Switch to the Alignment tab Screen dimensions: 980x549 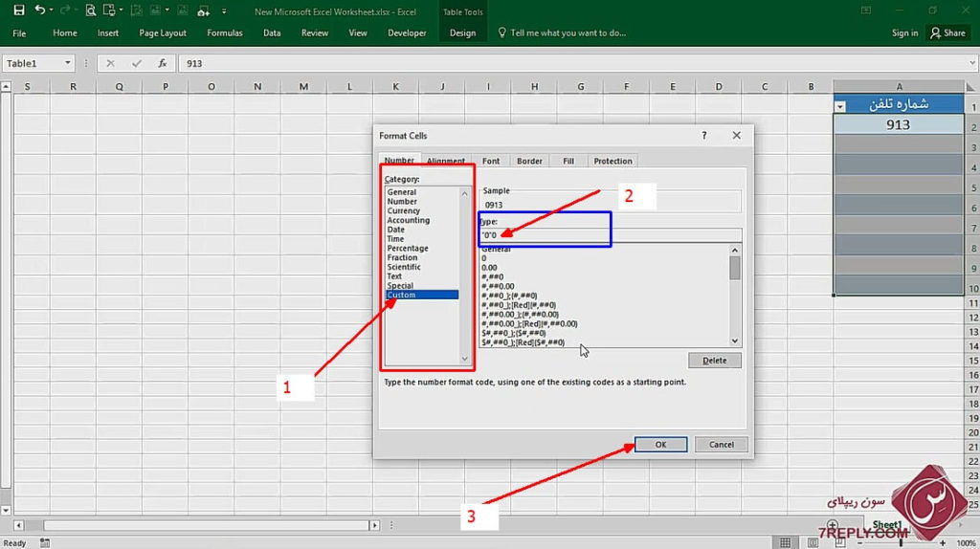pyautogui.click(x=446, y=161)
